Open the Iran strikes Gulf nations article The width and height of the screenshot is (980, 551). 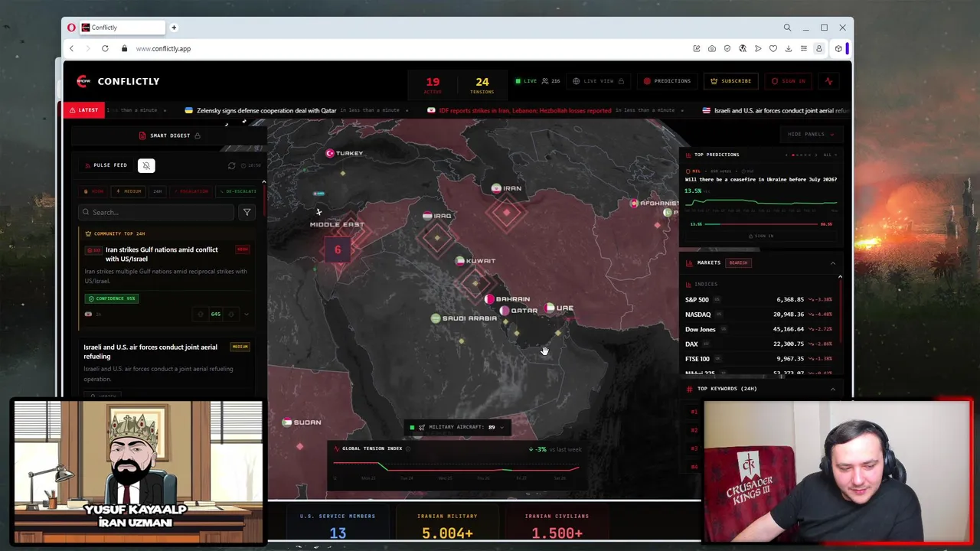pos(162,254)
